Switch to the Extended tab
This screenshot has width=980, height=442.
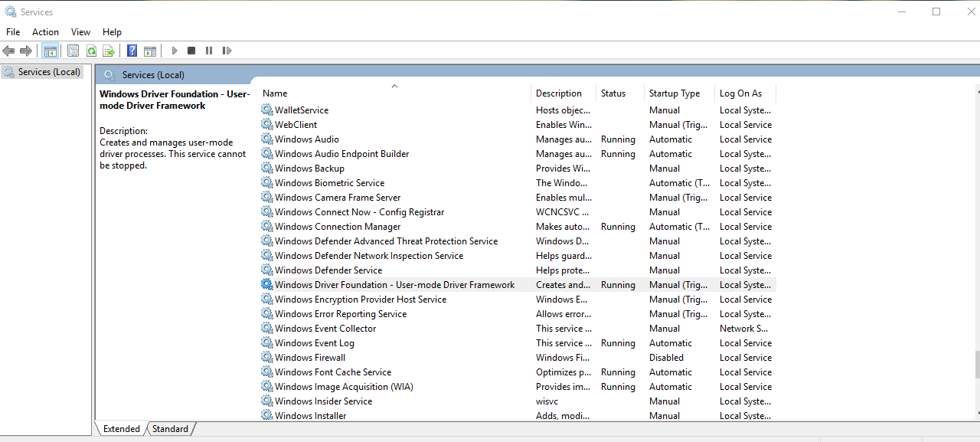pos(121,429)
